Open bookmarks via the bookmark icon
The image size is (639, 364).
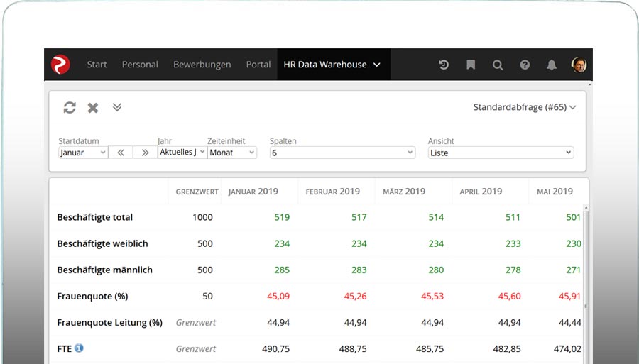click(x=471, y=65)
